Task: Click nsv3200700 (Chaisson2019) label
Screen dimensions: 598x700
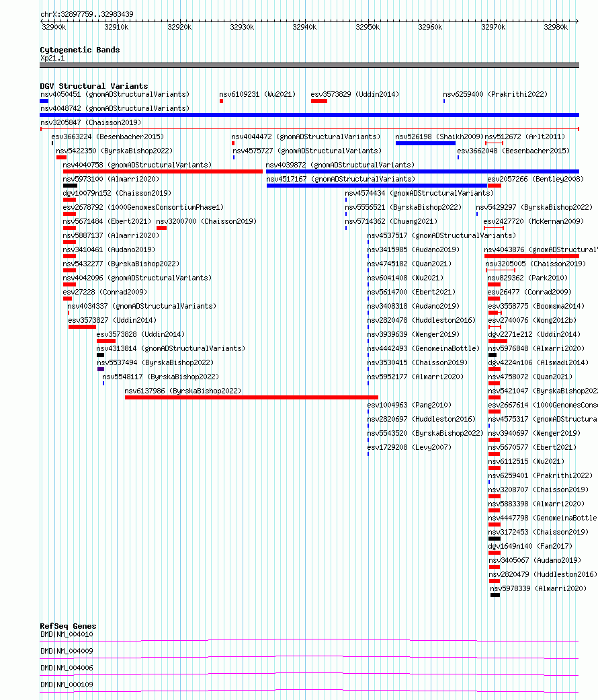Action: pos(206,221)
